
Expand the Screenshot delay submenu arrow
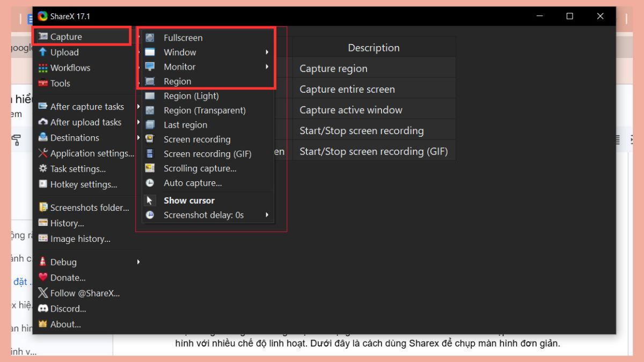tap(267, 215)
